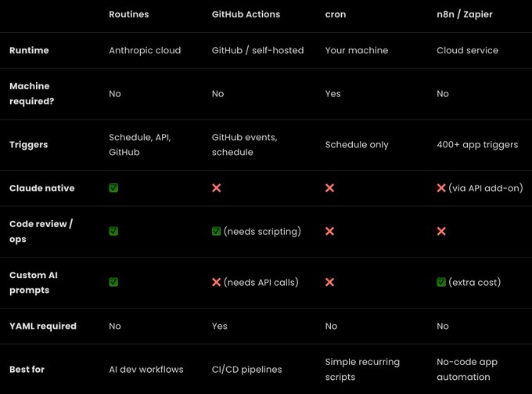Click the Runtime row label
Screen dimensions: 532x394
point(29,50)
